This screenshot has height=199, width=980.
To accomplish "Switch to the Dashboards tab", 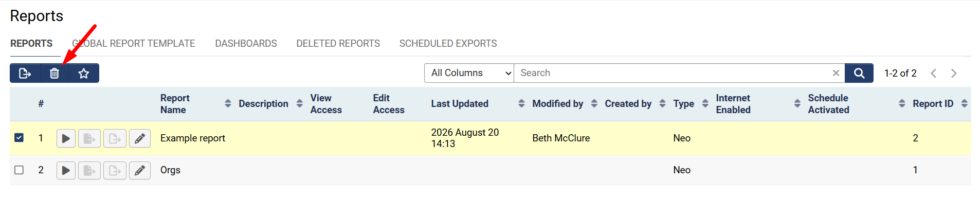I will (246, 44).
